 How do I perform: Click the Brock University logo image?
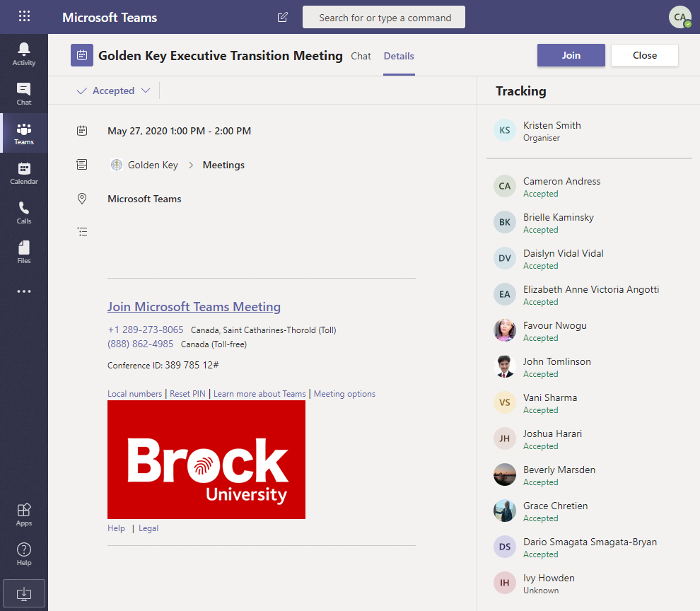pyautogui.click(x=206, y=460)
